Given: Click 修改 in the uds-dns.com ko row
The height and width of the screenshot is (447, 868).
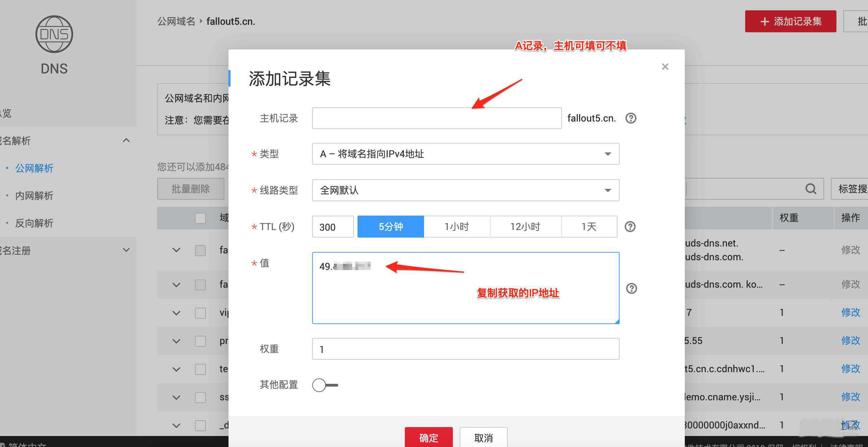Looking at the screenshot, I should coord(851,284).
